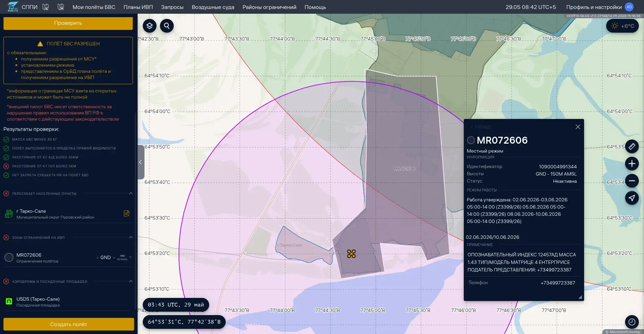Open the map with airplane icon
This screenshot has width=644, height=334.
coord(46,7)
